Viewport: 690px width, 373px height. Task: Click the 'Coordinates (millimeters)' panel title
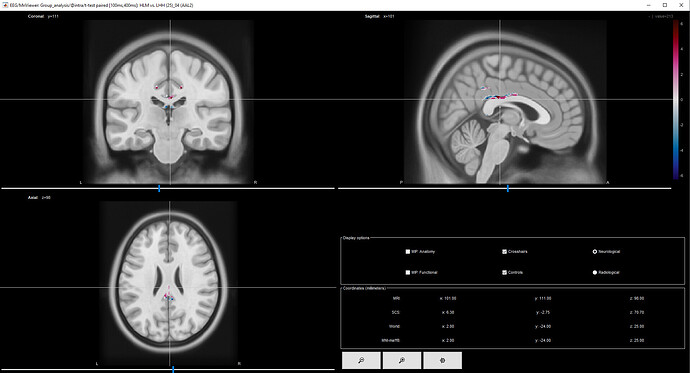(364, 288)
